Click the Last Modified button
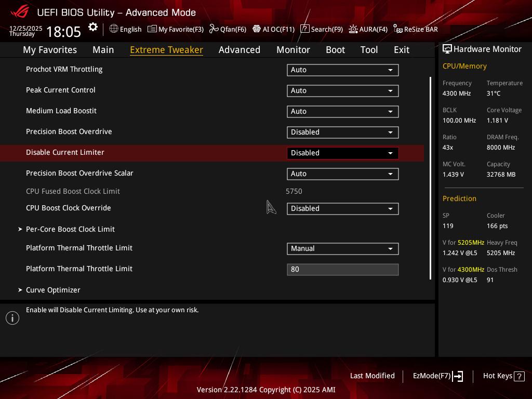The image size is (532, 399). 372,376
